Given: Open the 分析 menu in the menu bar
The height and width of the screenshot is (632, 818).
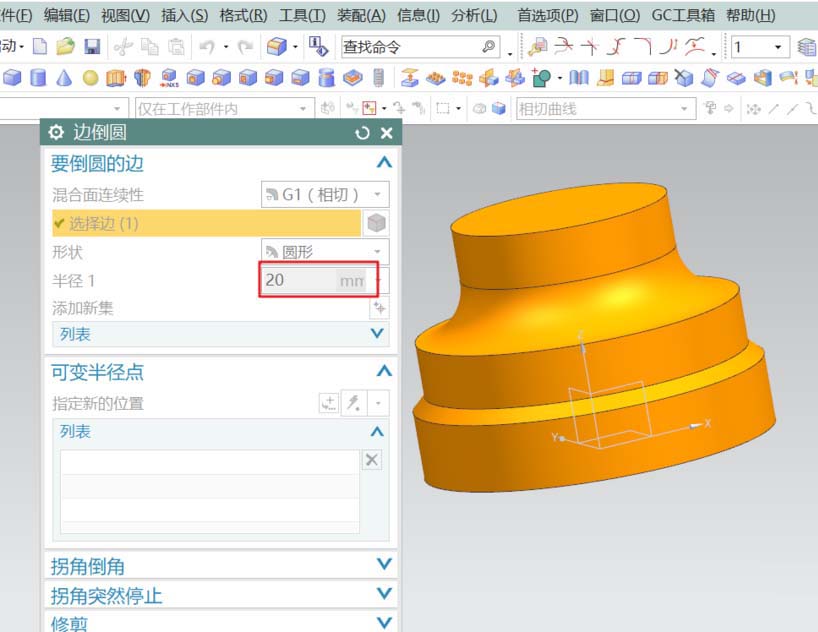Looking at the screenshot, I should (x=476, y=16).
